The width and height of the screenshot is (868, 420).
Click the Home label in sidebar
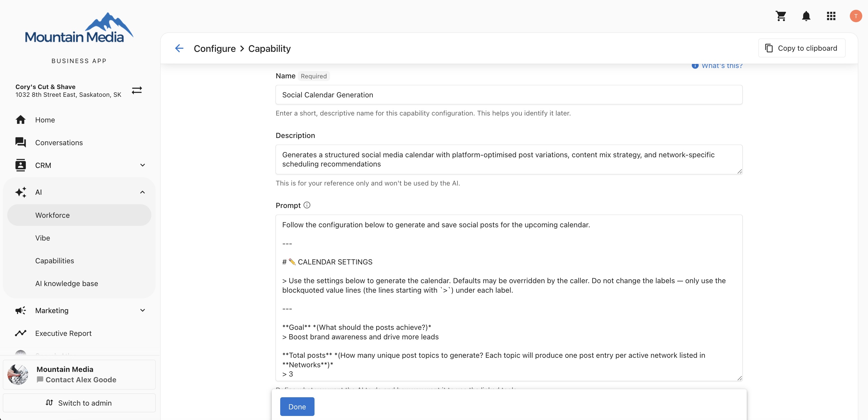click(x=45, y=120)
